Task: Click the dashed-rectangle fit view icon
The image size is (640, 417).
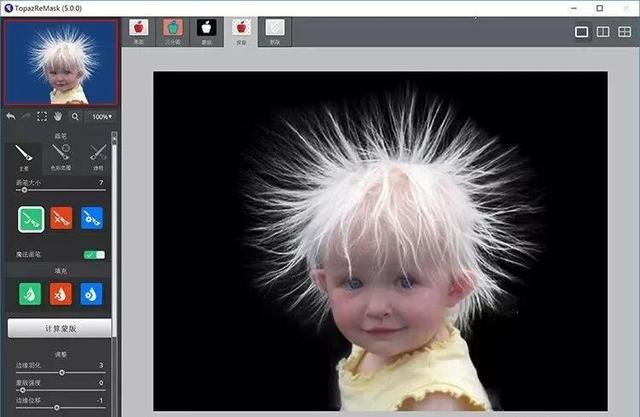Action: click(42, 116)
